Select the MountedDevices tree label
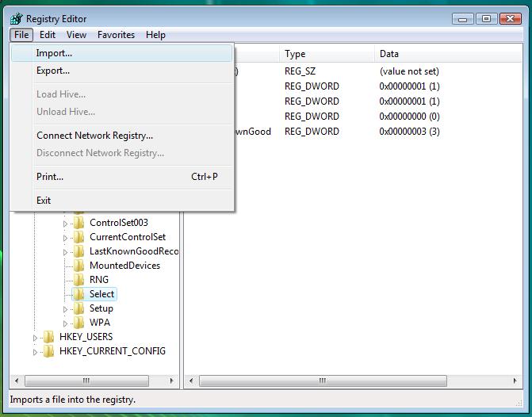 [124, 266]
